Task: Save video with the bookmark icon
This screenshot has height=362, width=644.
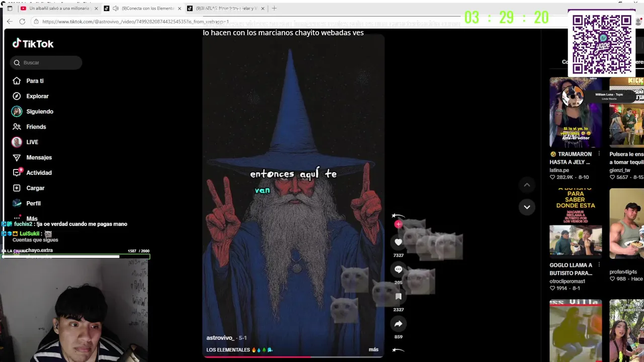Action: point(398,297)
